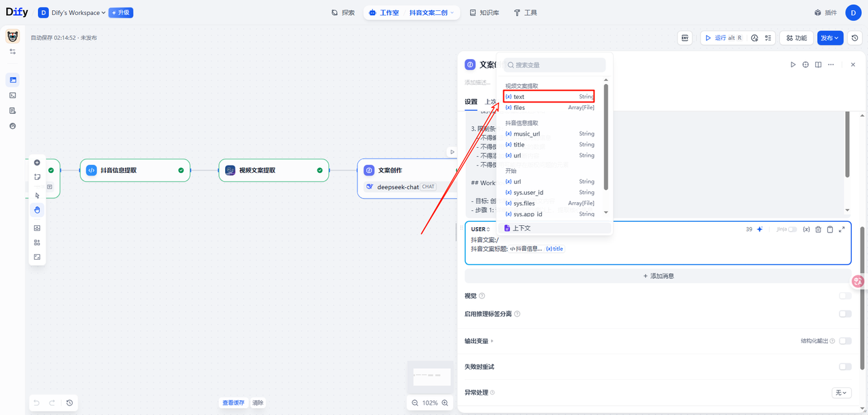Screen dimensions: 868x415
Task: Enable the 视觉 vision toggle
Action: (x=845, y=296)
